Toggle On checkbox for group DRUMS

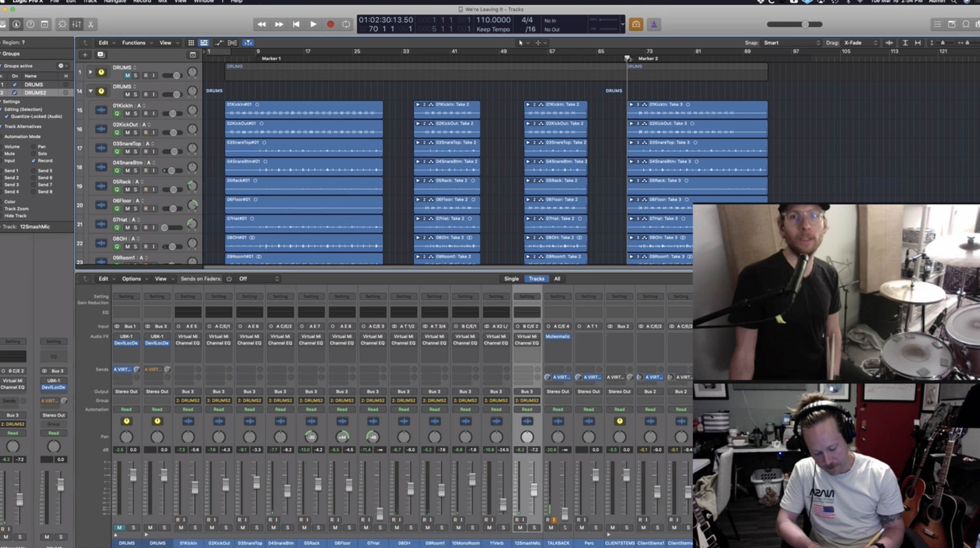pos(14,85)
